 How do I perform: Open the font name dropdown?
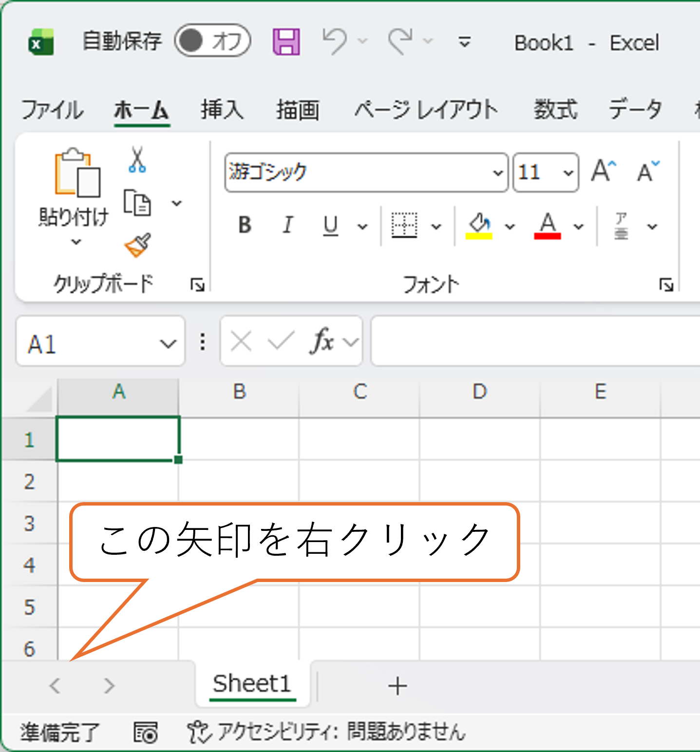(x=497, y=172)
